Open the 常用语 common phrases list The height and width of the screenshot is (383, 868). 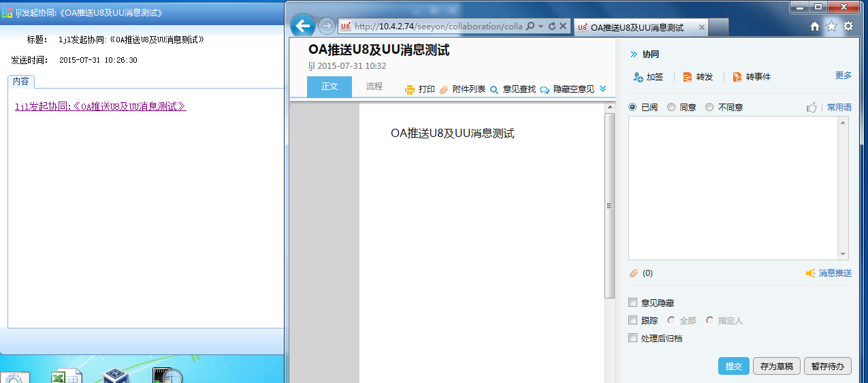[839, 107]
